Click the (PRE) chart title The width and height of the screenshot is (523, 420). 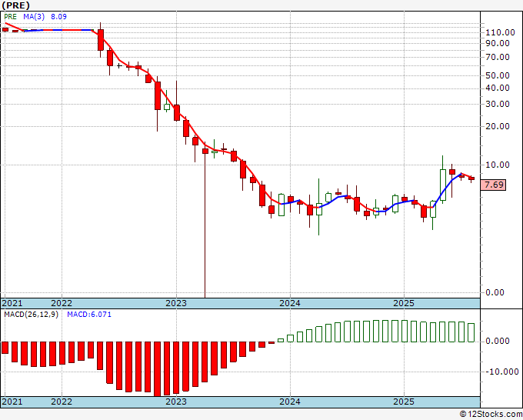(15, 5)
